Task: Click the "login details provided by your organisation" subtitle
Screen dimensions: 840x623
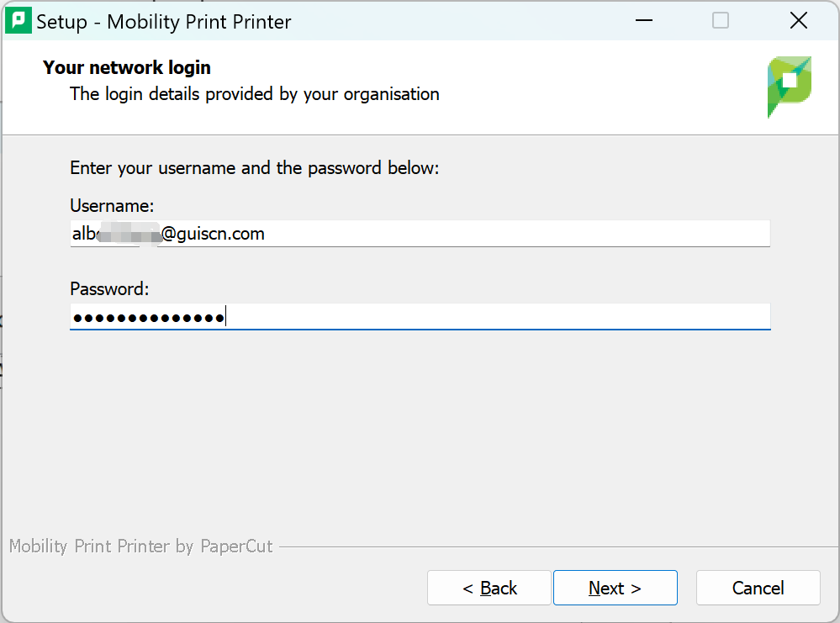Action: 254,93
